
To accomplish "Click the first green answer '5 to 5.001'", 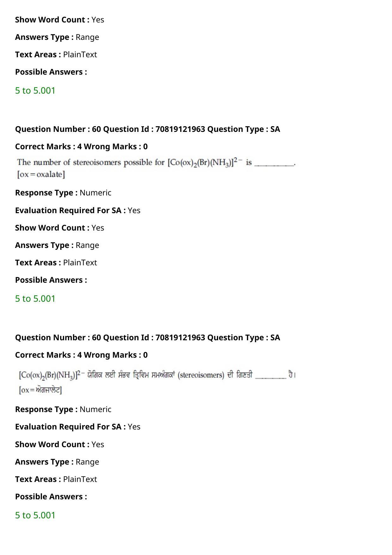I will (x=35, y=90).
